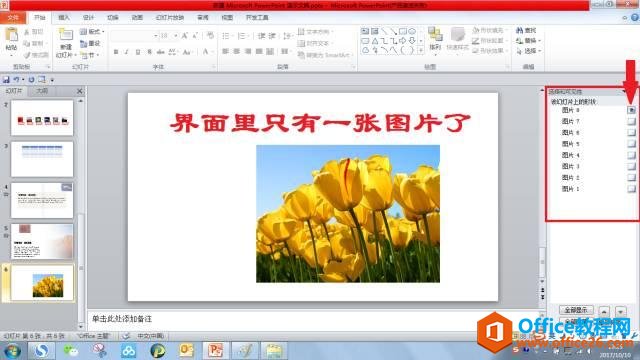Click the move up reorder arrow button

(x=604, y=311)
